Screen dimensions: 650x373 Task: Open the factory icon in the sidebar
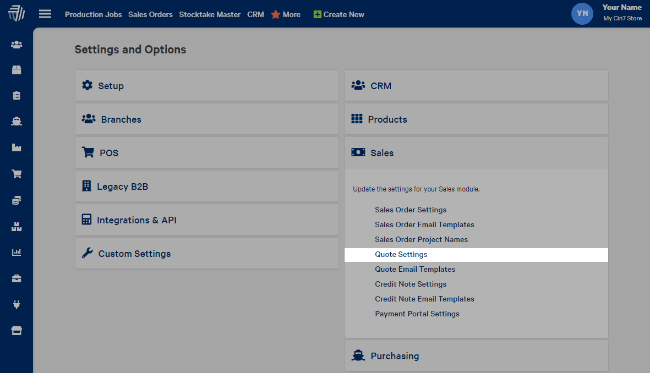[x=17, y=148]
